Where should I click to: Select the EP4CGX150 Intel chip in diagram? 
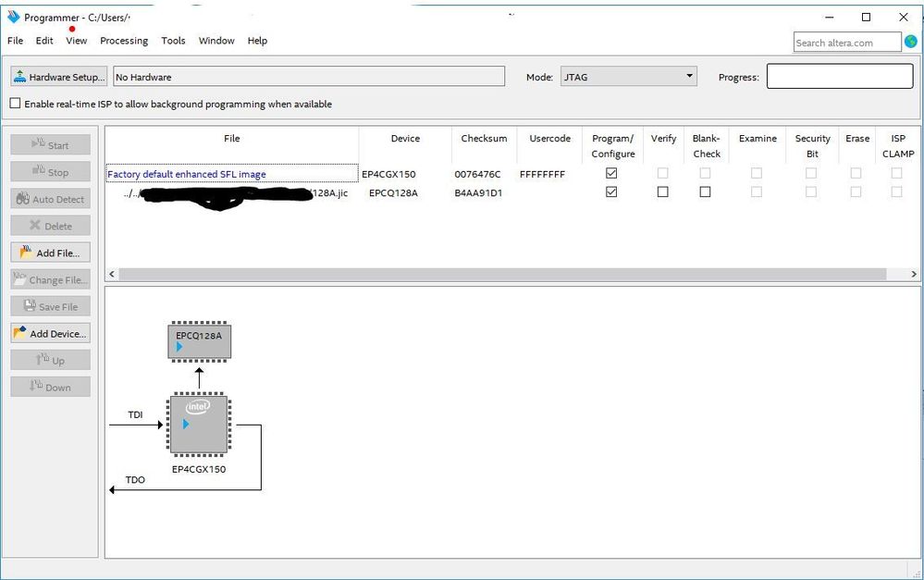coord(199,425)
